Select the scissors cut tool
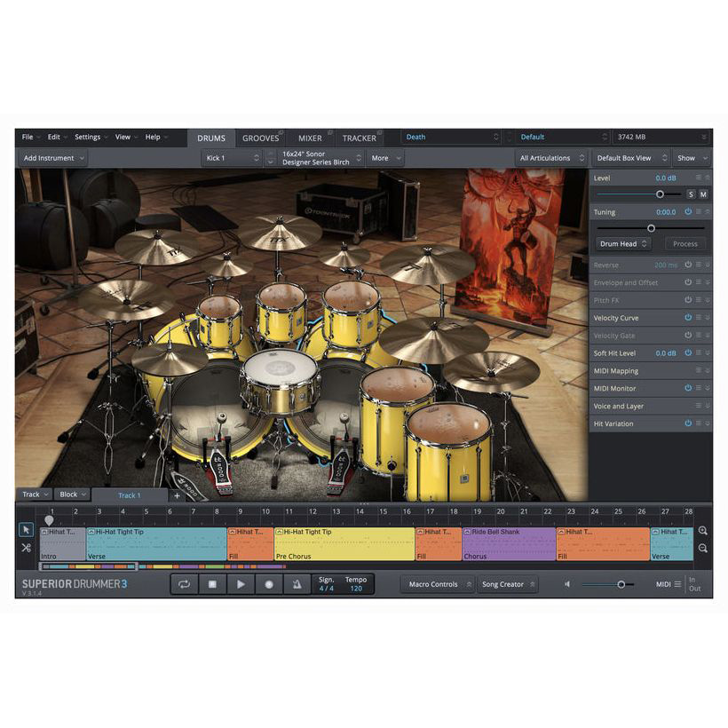The height and width of the screenshot is (728, 728). 26,548
